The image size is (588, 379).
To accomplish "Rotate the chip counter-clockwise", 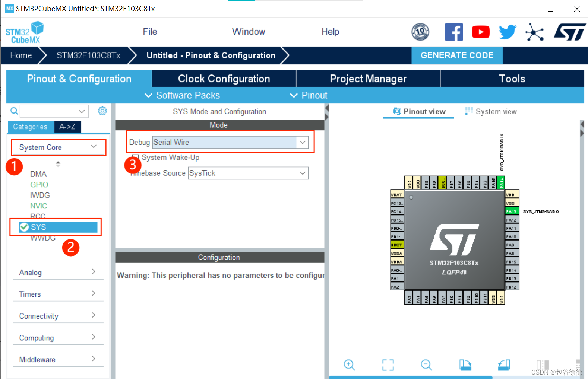I will (x=504, y=365).
